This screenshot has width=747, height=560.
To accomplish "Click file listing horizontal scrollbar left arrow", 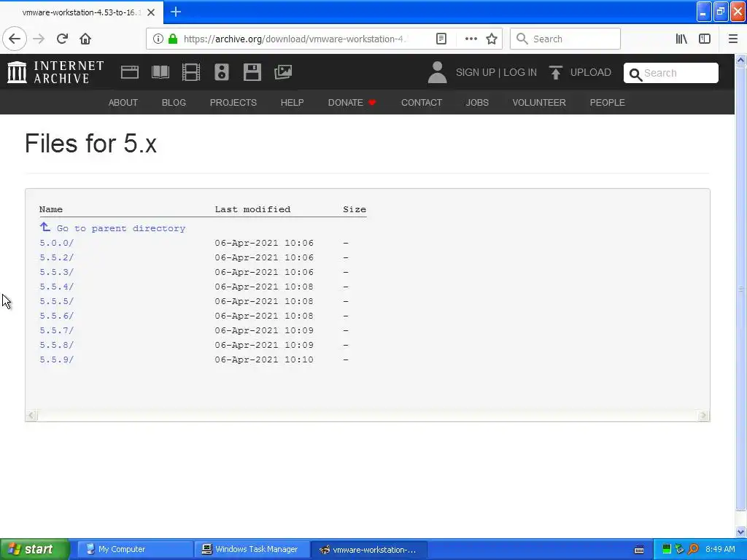I will click(31, 415).
